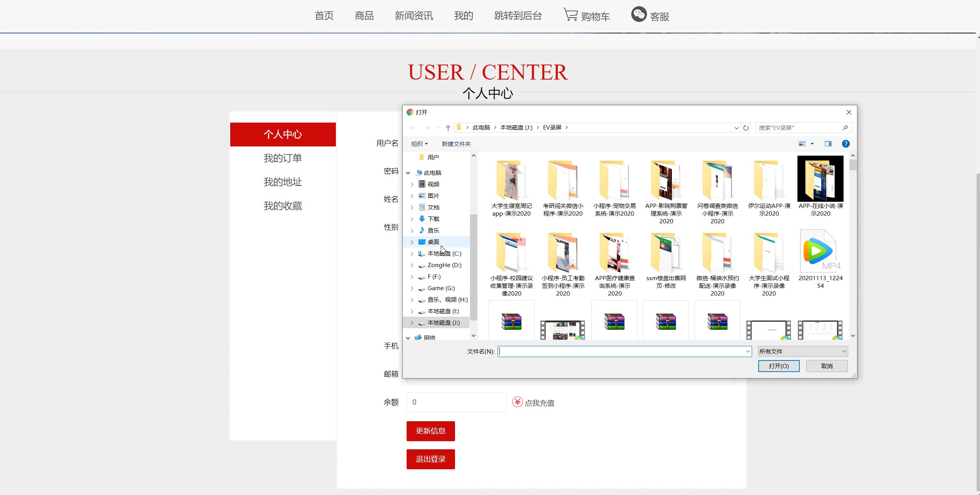Open the WeChat customer service icon
This screenshot has height=495, width=980.
click(x=639, y=15)
